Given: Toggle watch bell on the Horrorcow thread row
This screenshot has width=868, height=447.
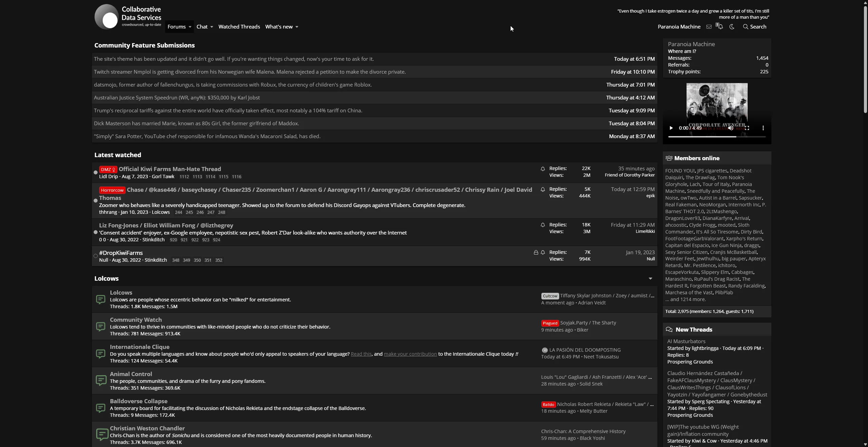Looking at the screenshot, I should click(x=543, y=189).
